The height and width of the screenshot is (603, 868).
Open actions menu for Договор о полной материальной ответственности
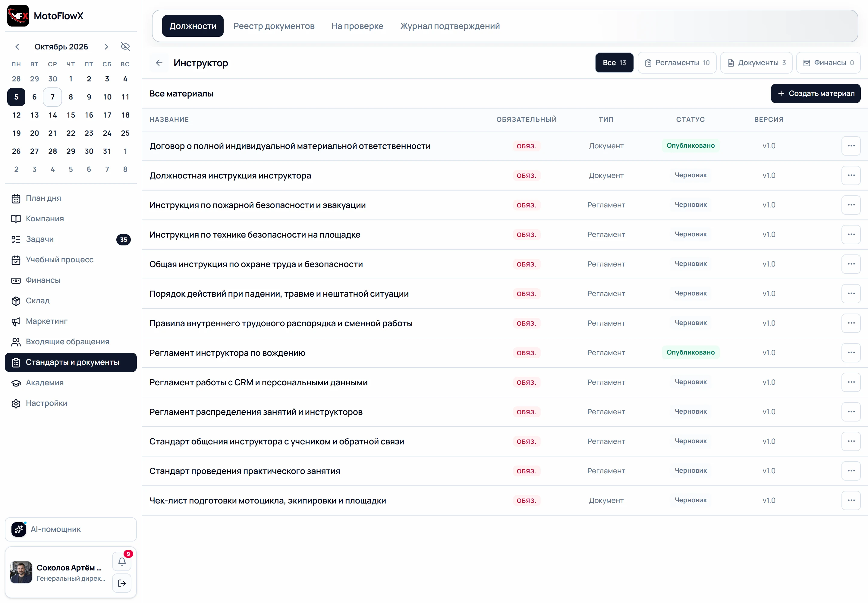tap(851, 146)
